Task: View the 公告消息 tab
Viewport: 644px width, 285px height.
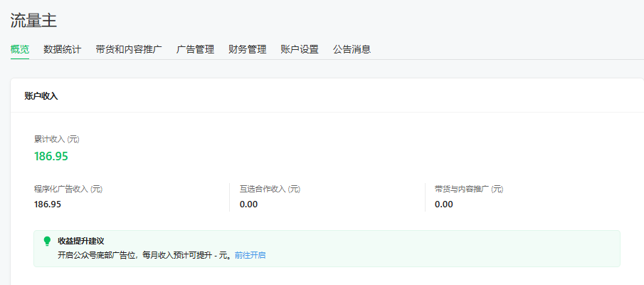Action: point(352,49)
